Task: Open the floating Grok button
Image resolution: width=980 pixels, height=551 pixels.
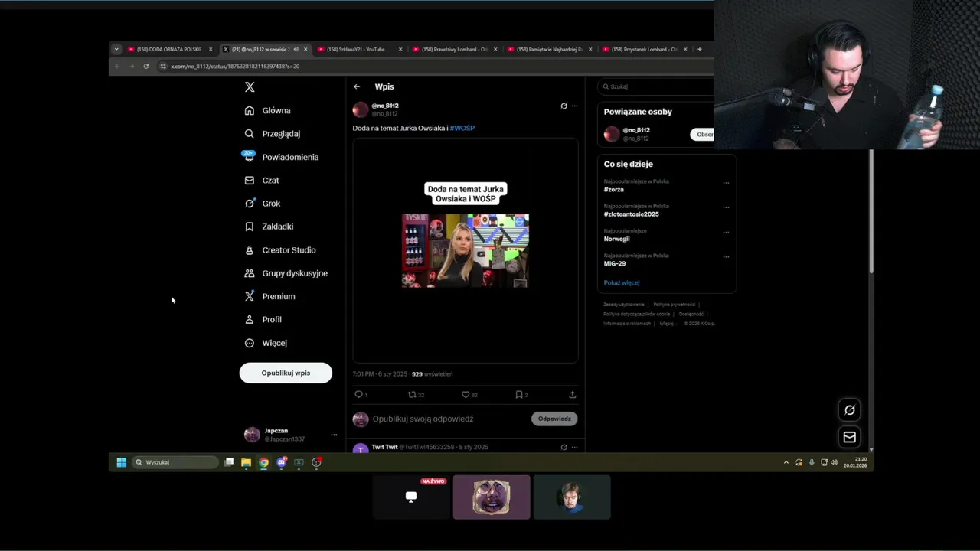Action: click(850, 410)
